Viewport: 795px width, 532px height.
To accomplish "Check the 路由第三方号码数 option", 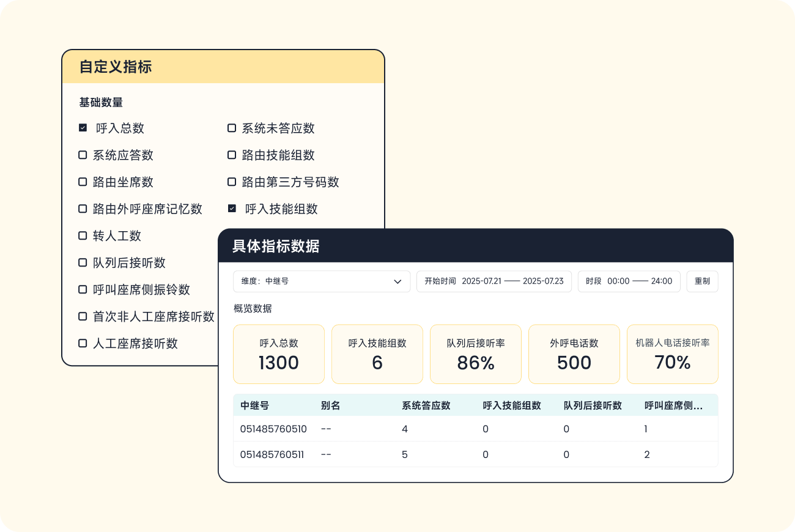I will coord(231,182).
